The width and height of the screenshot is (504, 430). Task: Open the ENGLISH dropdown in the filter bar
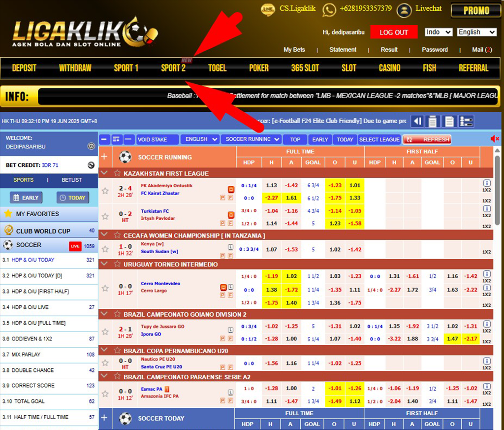[200, 139]
